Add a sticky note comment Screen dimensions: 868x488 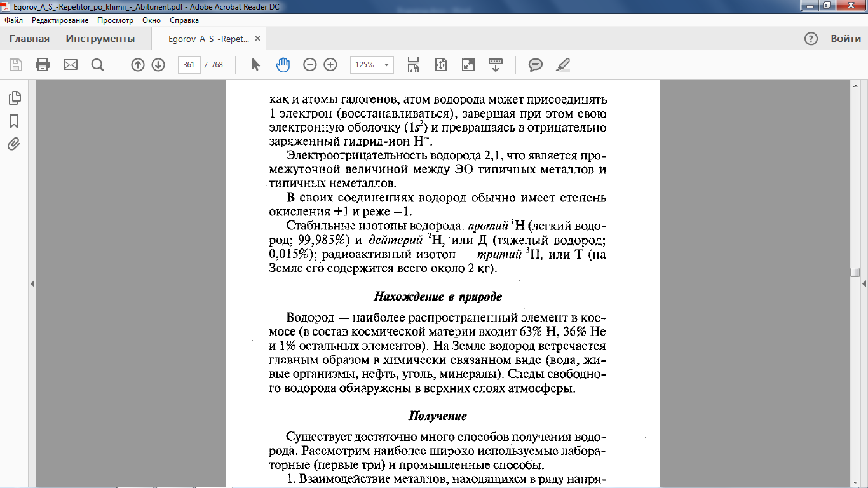536,64
